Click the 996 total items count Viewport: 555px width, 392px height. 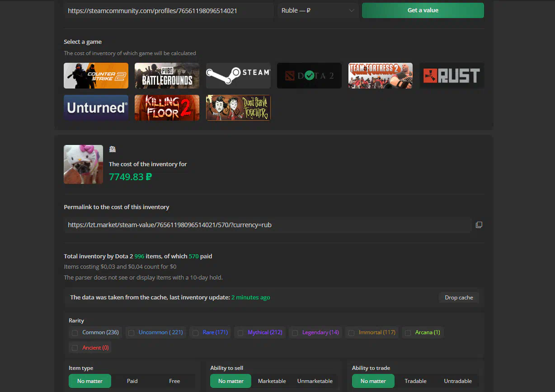pyautogui.click(x=139, y=257)
